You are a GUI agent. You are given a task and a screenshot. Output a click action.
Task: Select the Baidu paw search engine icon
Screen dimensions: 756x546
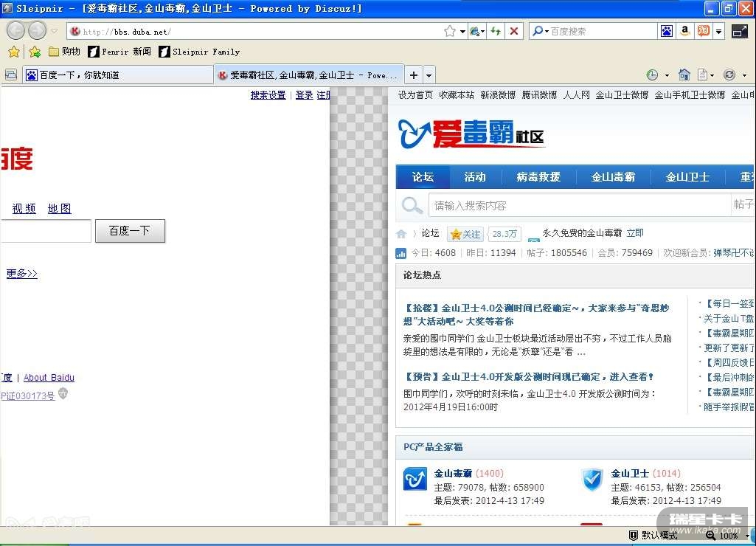coord(667,31)
